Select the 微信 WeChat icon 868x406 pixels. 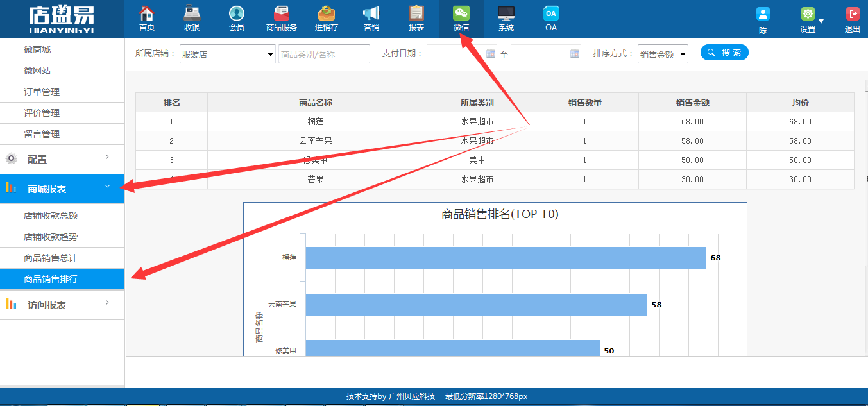tap(461, 13)
